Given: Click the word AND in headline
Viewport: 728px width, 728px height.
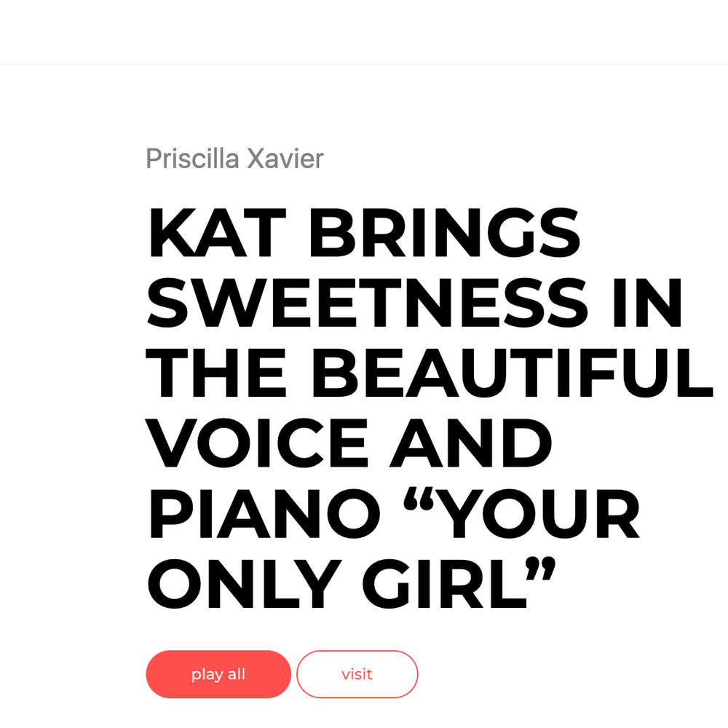Looking at the screenshot, I should (471, 443).
